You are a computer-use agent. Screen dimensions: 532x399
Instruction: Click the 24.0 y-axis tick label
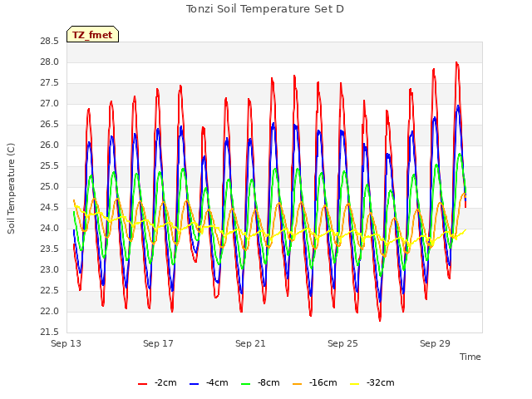pyautogui.click(x=50, y=229)
